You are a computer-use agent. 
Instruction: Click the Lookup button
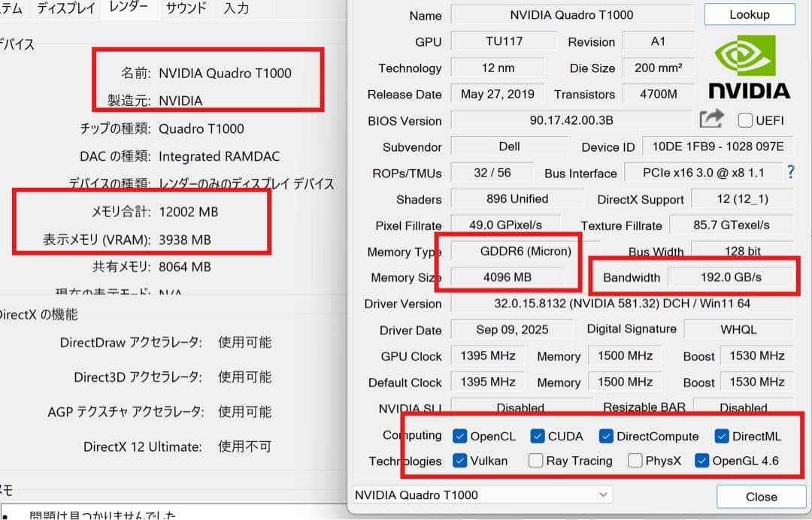coord(749,14)
